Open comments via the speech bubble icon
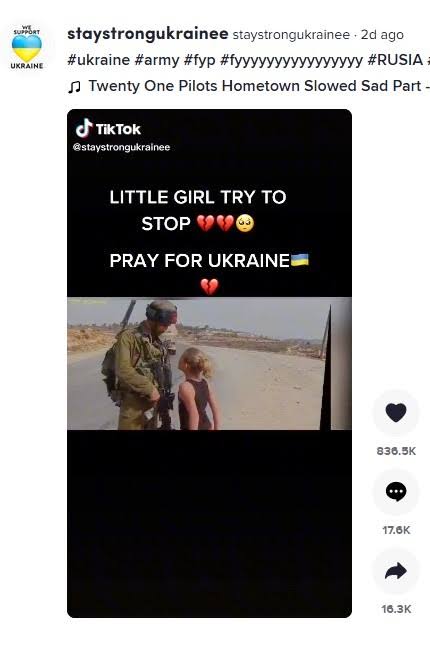 point(396,492)
